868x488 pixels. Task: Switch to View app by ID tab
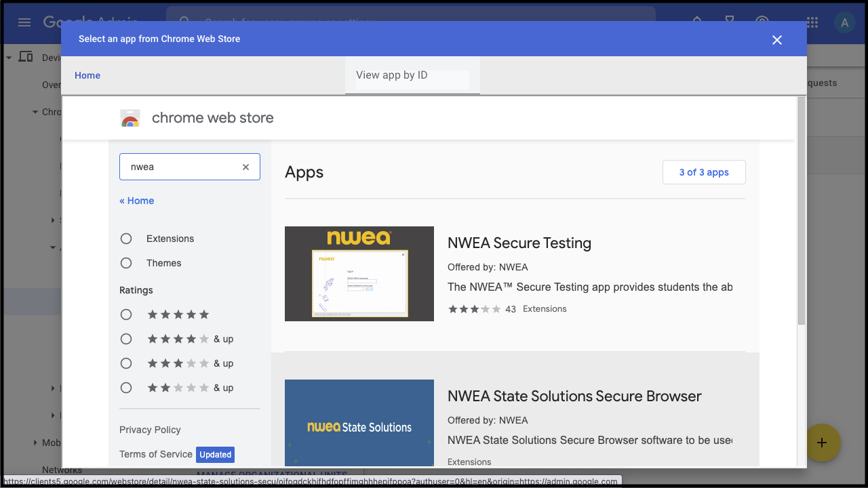pos(412,75)
